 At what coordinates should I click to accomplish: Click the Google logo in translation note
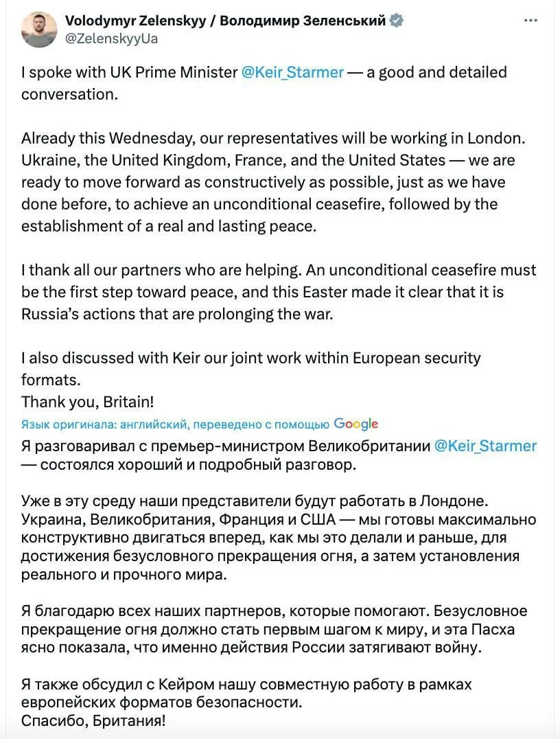355,424
